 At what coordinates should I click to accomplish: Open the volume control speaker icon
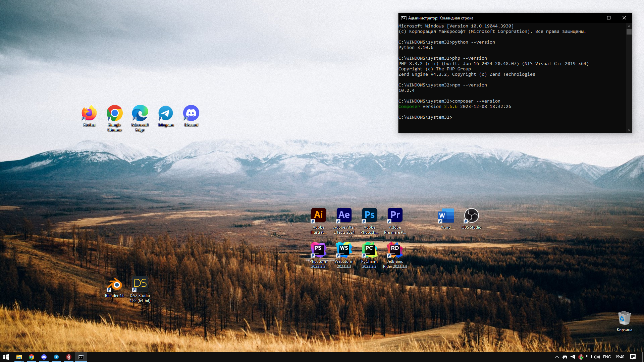[597, 357]
